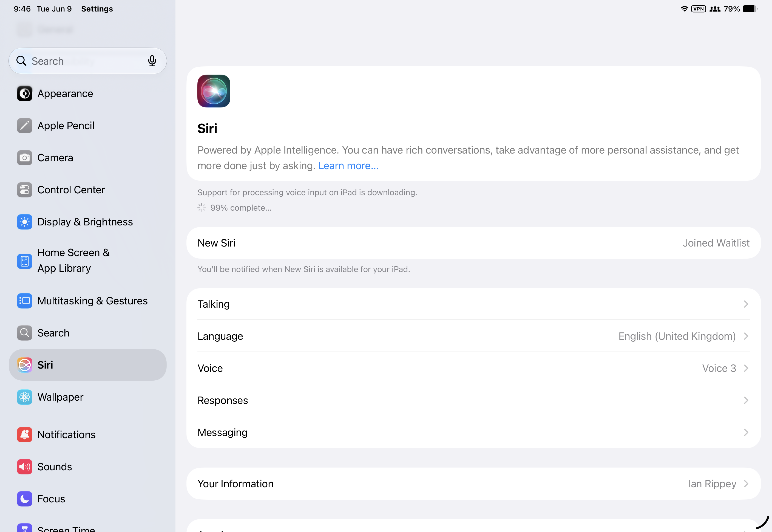Open Wallpaper settings
Image resolution: width=772 pixels, height=532 pixels.
pyautogui.click(x=88, y=397)
